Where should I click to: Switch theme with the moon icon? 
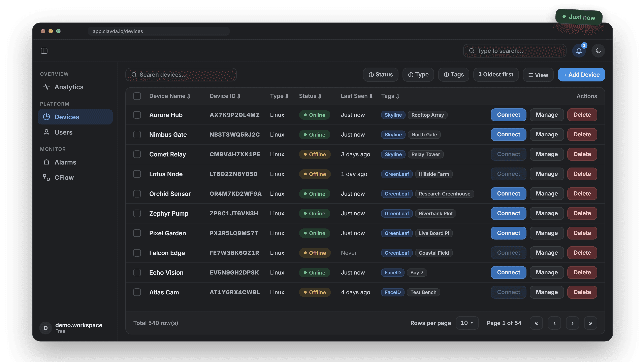(598, 51)
